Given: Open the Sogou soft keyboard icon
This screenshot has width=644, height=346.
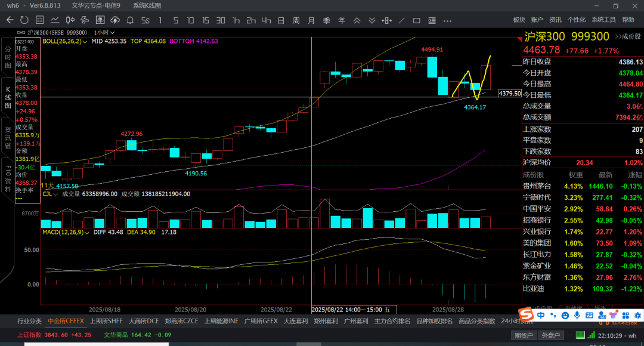Looking at the screenshot, I should click(589, 315).
